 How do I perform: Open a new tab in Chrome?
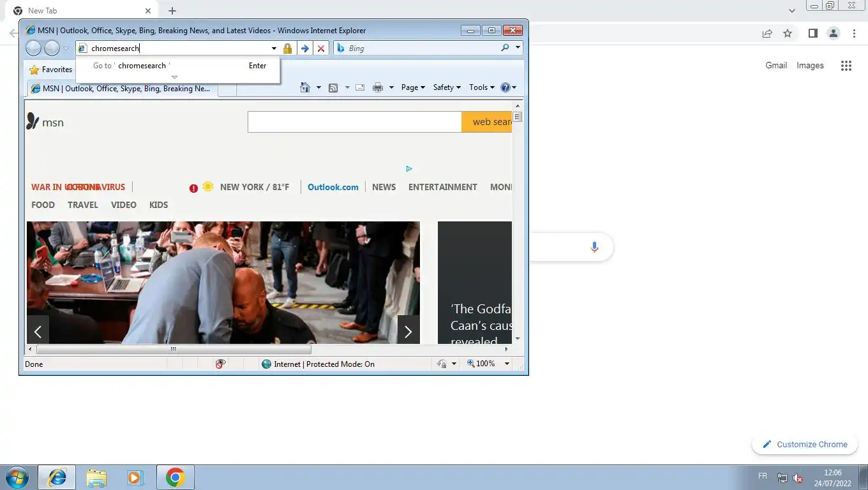click(172, 11)
